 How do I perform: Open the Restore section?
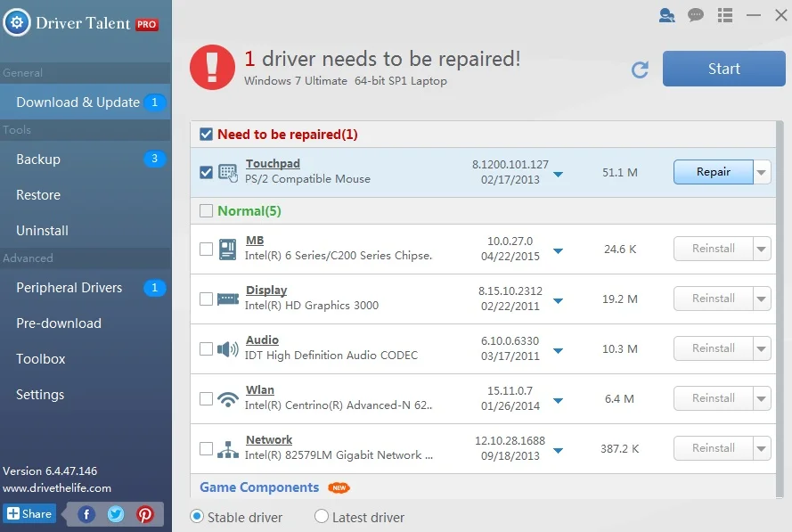point(86,195)
